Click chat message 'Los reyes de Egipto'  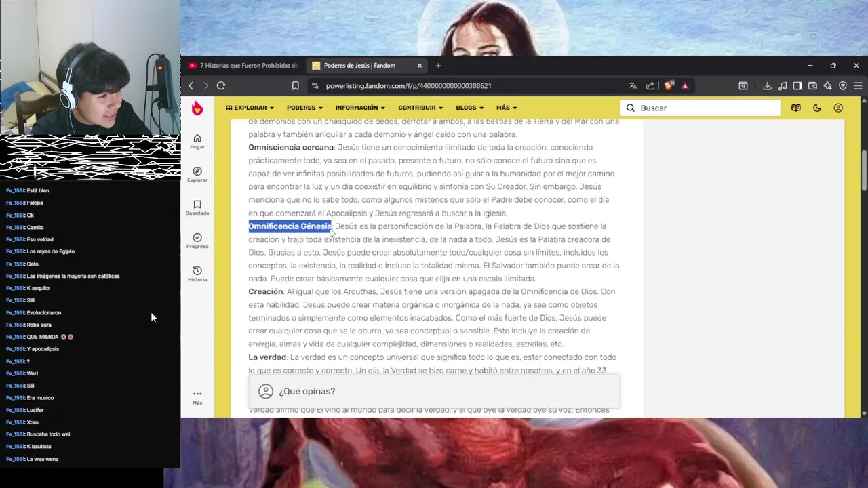51,251
